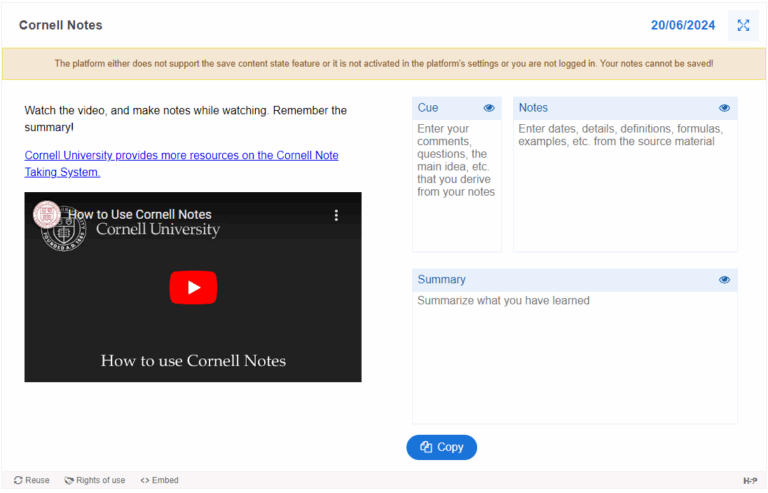The height and width of the screenshot is (493, 768).
Task: Hide the Summary section with eye icon
Action: click(x=724, y=280)
